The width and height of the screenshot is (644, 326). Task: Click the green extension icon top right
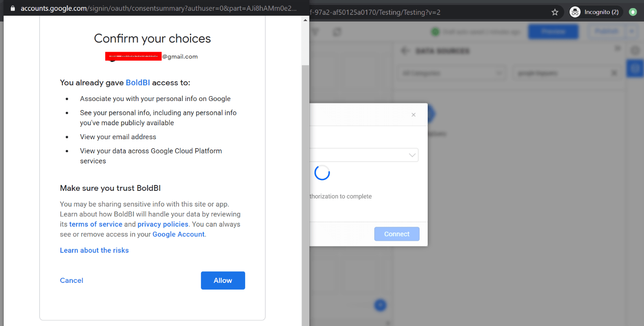click(x=633, y=12)
